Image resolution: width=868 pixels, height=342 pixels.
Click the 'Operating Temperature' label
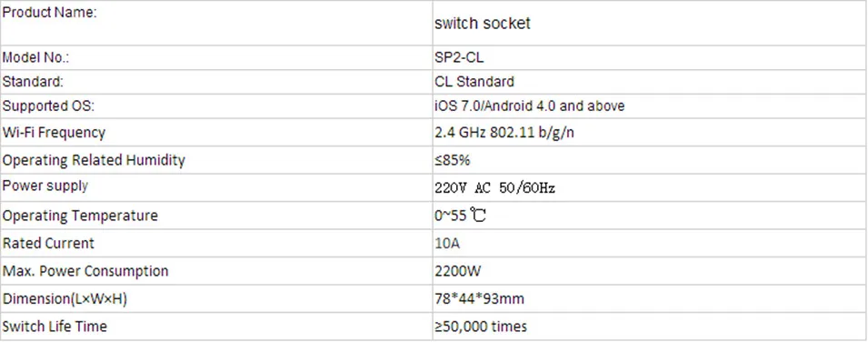pos(80,216)
